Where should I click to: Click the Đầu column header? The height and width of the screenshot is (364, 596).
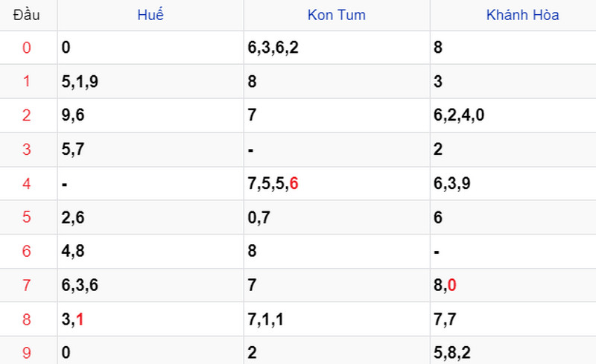pos(27,15)
